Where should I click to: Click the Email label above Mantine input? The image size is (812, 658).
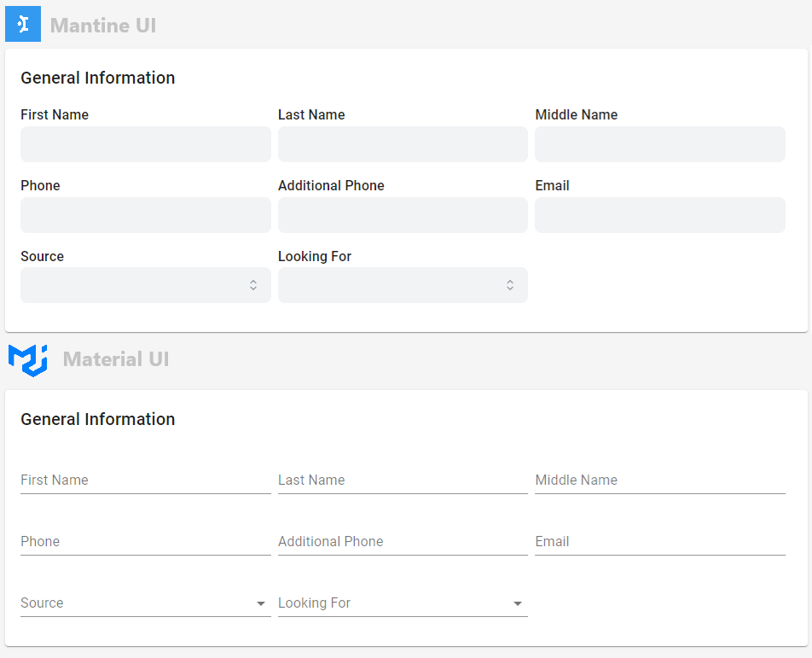pos(552,185)
